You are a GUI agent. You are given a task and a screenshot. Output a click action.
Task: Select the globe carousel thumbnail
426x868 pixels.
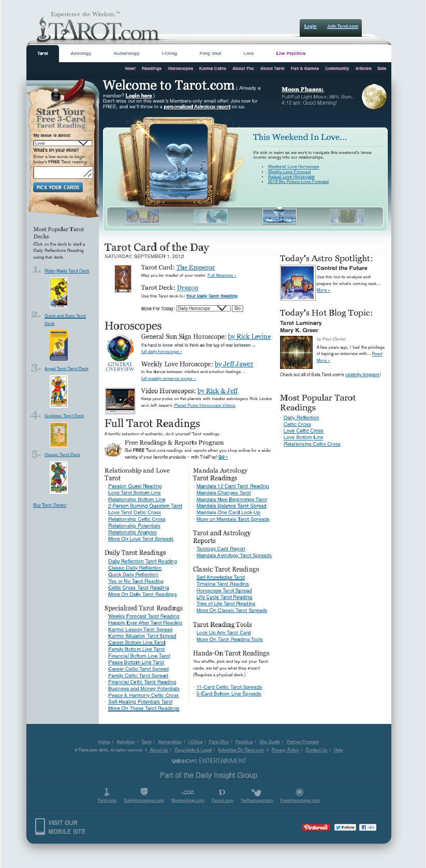pyautogui.click(x=211, y=216)
